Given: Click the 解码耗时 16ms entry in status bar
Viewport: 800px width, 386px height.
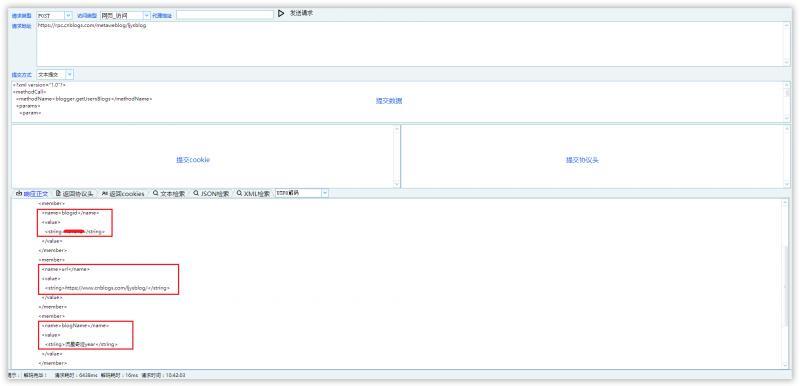Looking at the screenshot, I should pyautogui.click(x=119, y=375).
